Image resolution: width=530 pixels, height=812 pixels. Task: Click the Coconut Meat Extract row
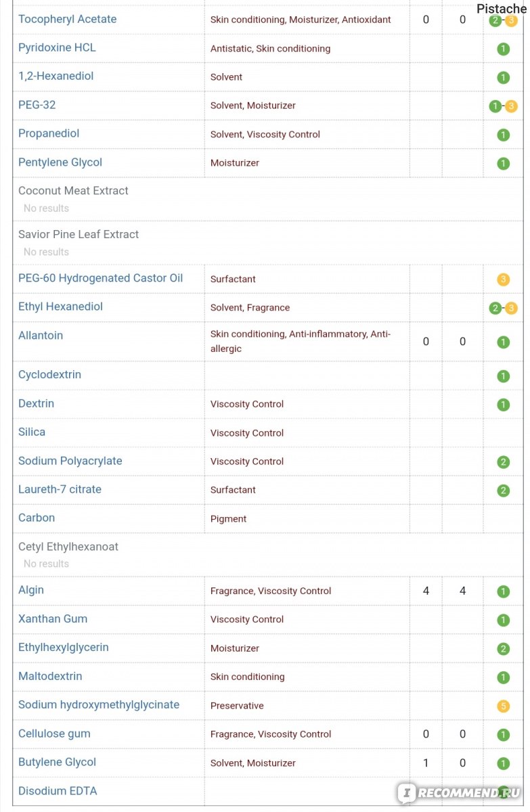pos(73,191)
